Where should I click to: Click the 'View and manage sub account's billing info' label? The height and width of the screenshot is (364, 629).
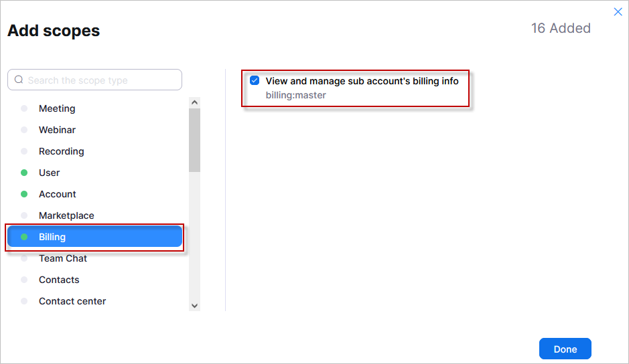[362, 81]
